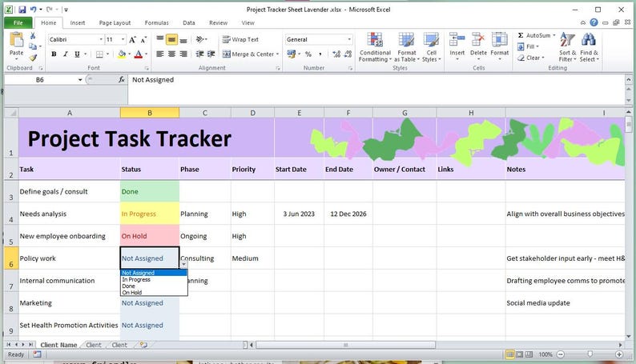Viewport: 636px width, 364px height.
Task: Click the Orientation text rotation icon
Action: 200,39
